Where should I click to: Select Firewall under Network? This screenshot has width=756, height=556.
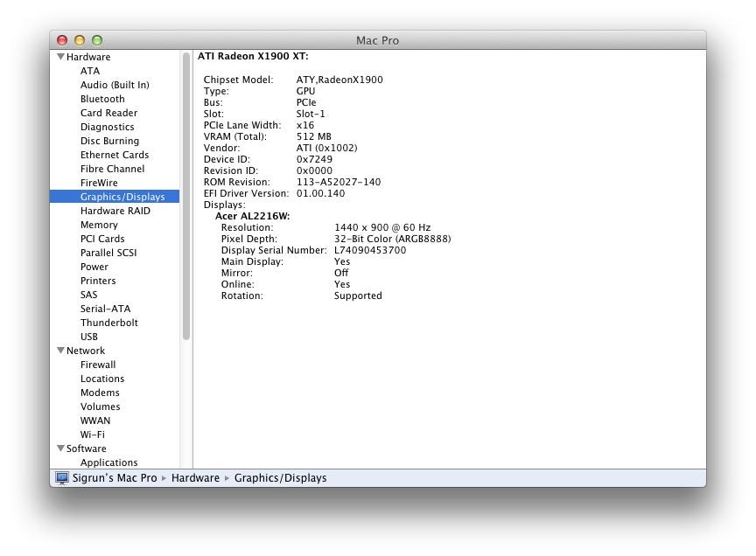(98, 365)
